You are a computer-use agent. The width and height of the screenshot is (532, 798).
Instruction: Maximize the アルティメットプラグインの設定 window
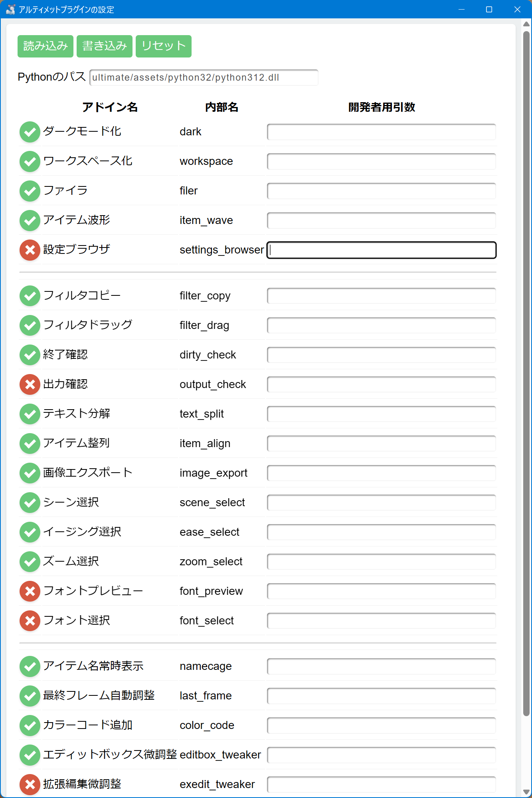(489, 9)
